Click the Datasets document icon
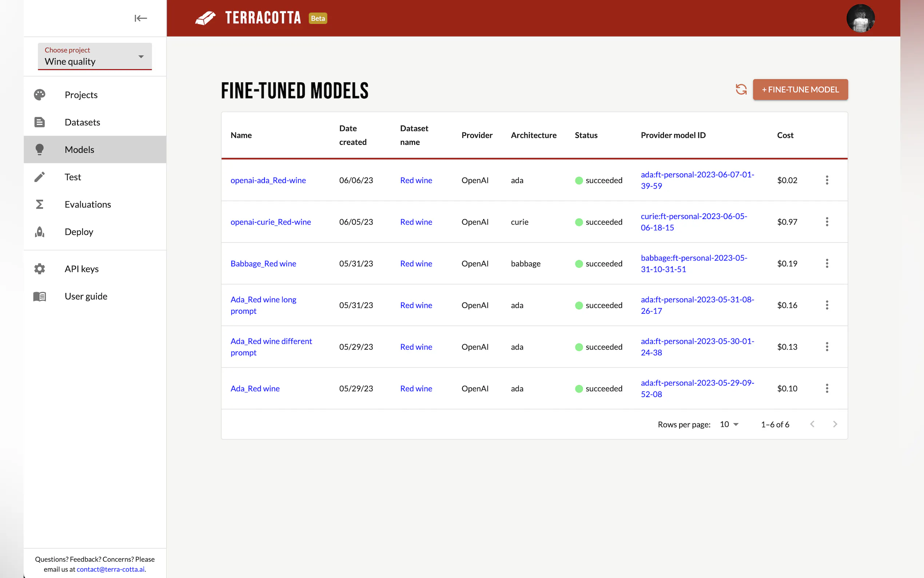This screenshot has height=578, width=924. (39, 122)
